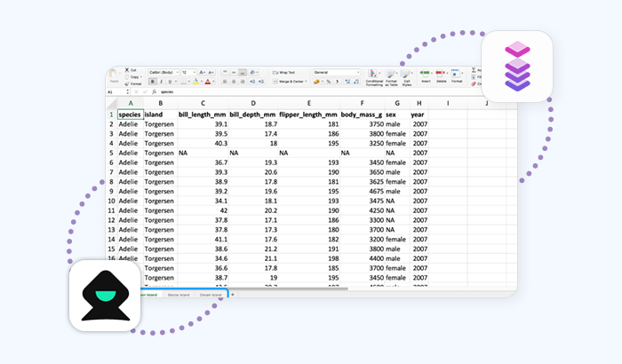Switch to the Dream Island sheet tab
This screenshot has height=364, width=622.
click(x=211, y=295)
